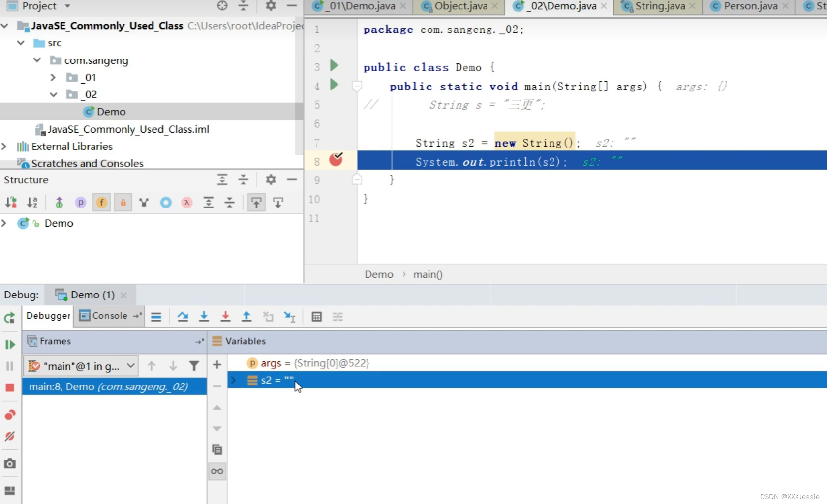Open View Breakpoints dialog
Viewport: 827px width, 504px height.
(9, 415)
